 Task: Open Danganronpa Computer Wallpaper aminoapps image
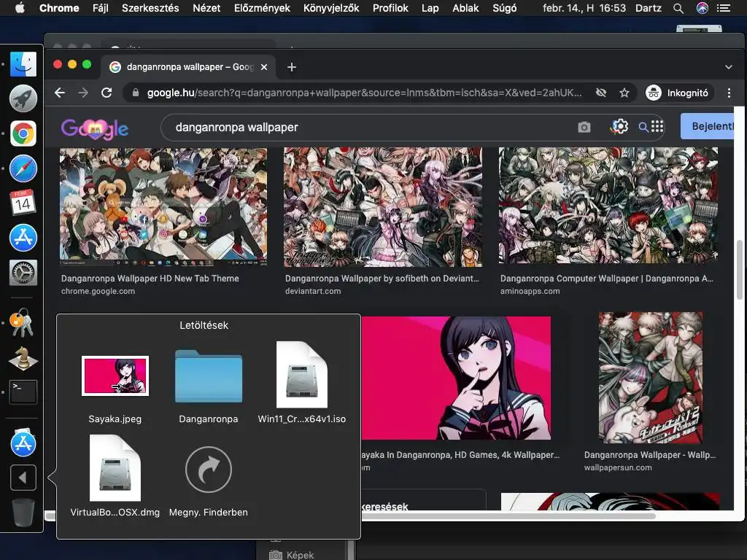click(608, 205)
